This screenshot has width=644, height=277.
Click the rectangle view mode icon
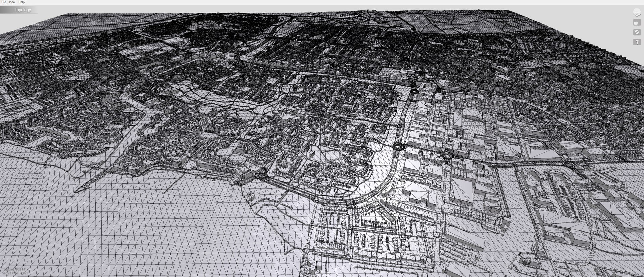pyautogui.click(x=637, y=22)
